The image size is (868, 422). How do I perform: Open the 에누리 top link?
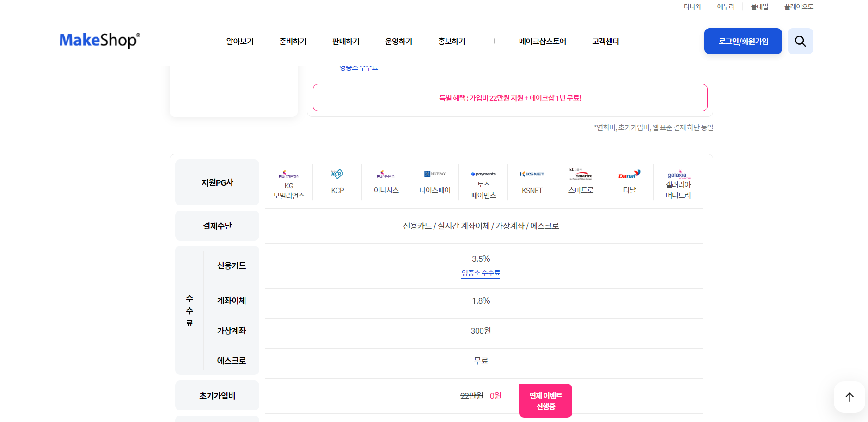click(726, 6)
